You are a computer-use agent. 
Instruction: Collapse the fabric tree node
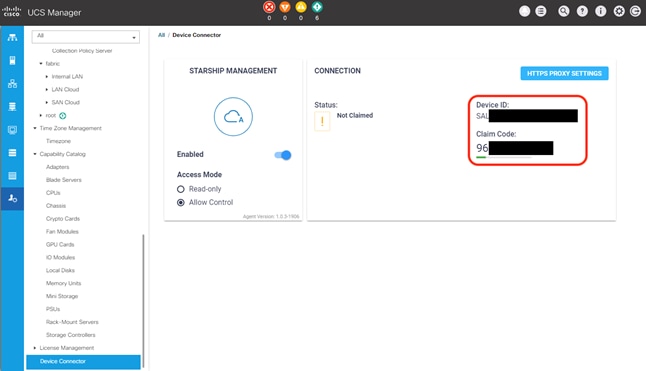(x=41, y=63)
